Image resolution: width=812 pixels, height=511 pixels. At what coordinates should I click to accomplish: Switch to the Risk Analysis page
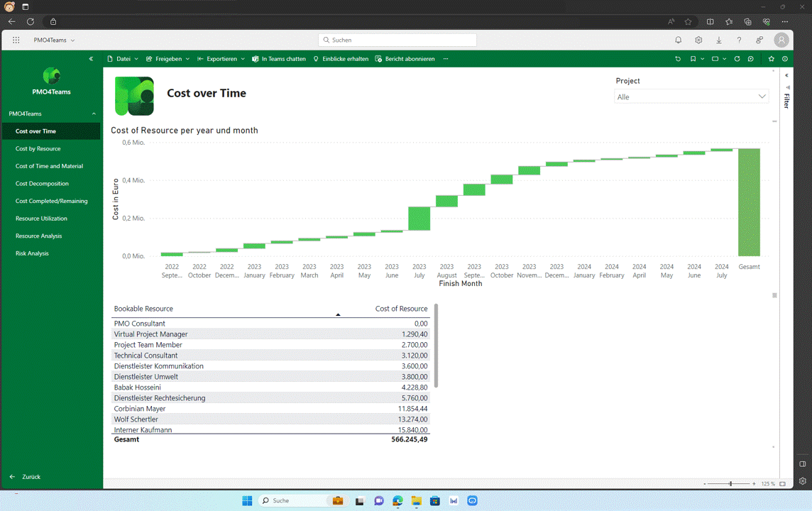click(32, 253)
